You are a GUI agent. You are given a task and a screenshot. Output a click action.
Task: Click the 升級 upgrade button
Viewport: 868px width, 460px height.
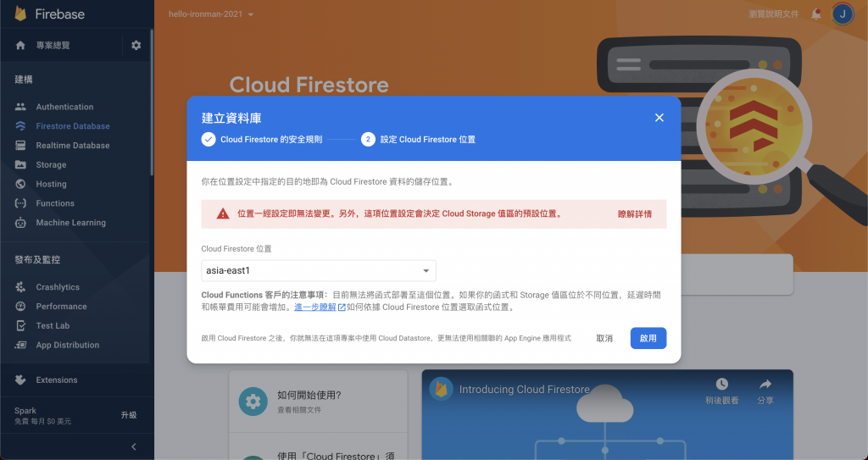click(129, 415)
